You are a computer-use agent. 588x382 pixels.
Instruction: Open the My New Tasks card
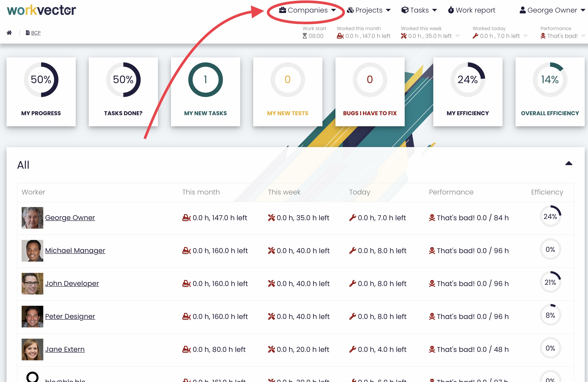(205, 92)
